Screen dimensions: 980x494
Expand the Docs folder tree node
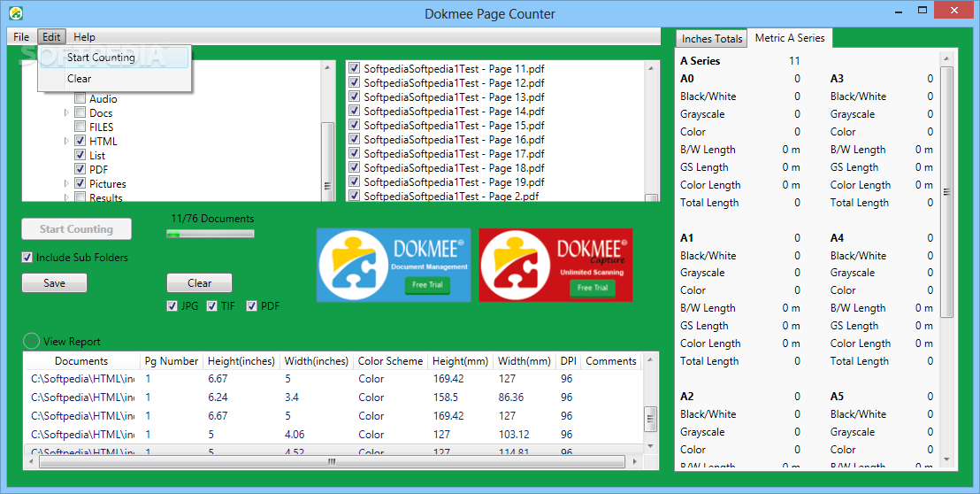click(67, 113)
